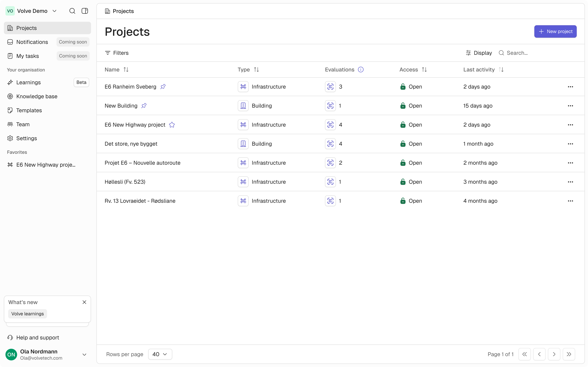This screenshot has width=588, height=367.
Task: Go to Templates in the sidebar
Action: (29, 110)
